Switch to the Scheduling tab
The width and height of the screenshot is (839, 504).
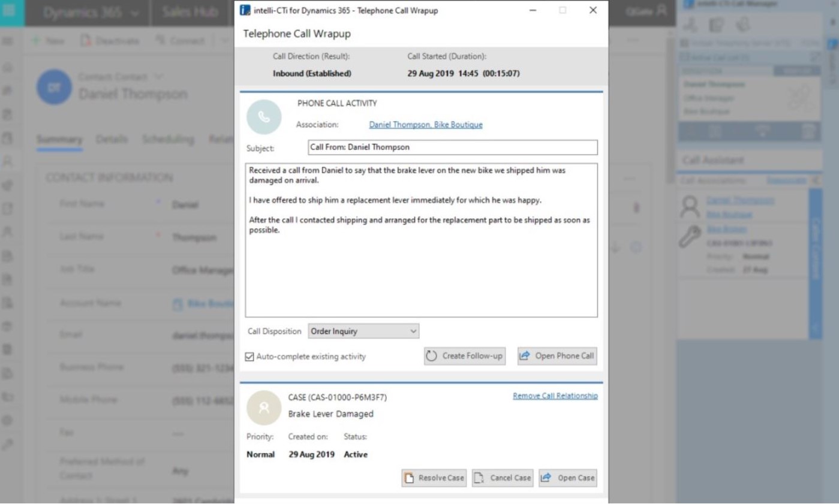(168, 139)
